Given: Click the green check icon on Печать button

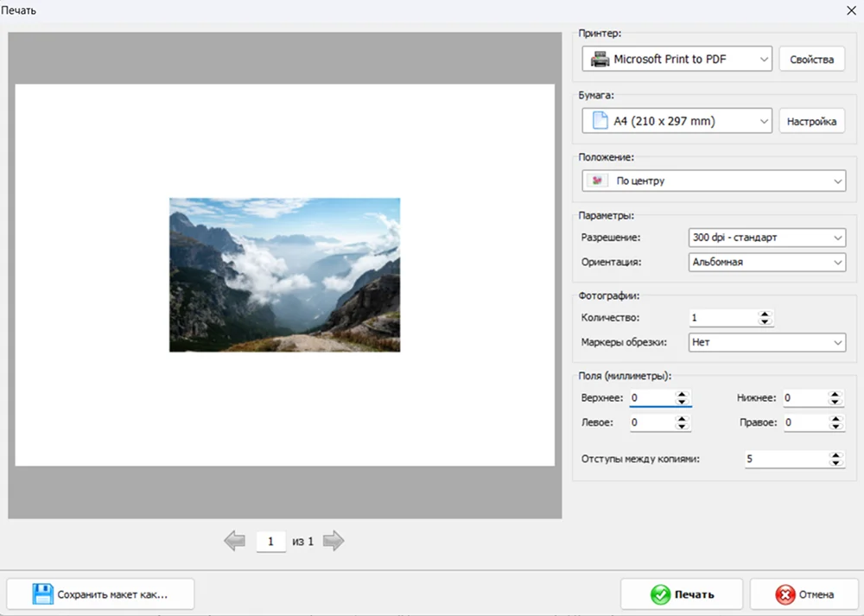Looking at the screenshot, I should 660,594.
